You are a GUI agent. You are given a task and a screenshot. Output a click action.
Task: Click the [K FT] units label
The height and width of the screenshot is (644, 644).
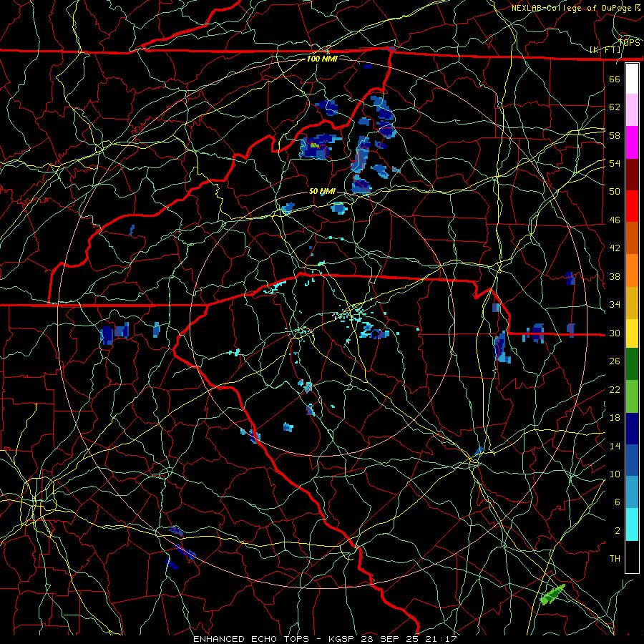606,50
